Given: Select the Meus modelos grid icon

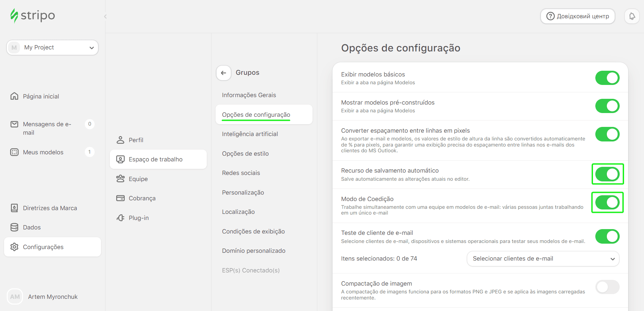Looking at the screenshot, I should tap(14, 152).
